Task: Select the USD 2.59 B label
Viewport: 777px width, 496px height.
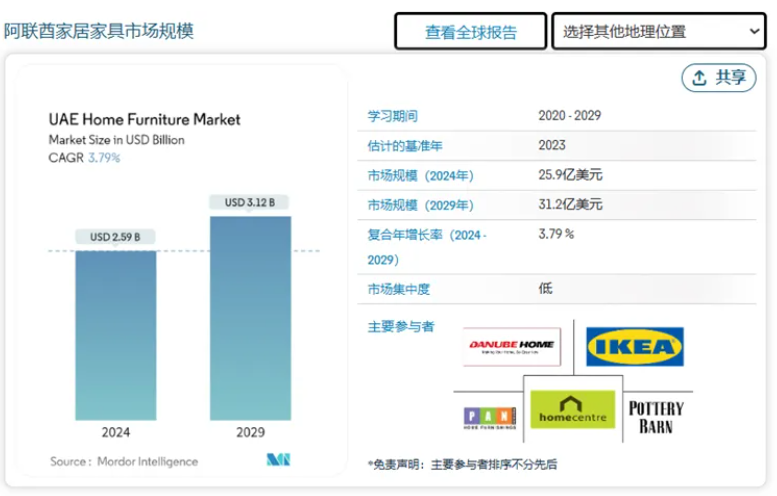Action: [115, 237]
